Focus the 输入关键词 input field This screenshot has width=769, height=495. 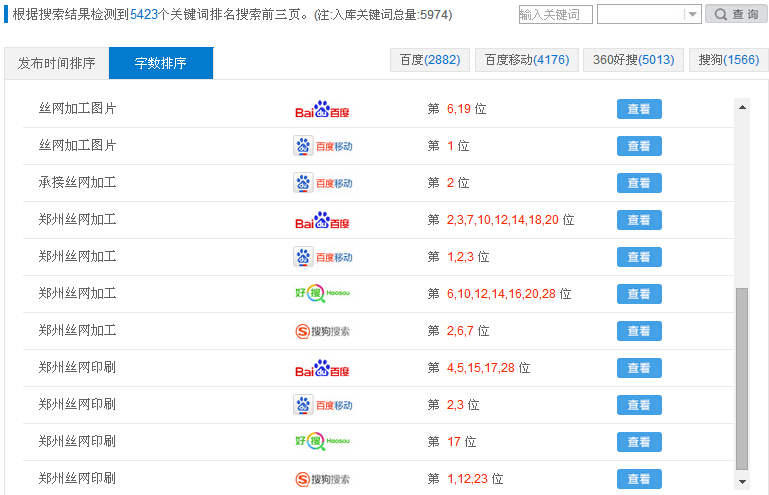[x=556, y=14]
